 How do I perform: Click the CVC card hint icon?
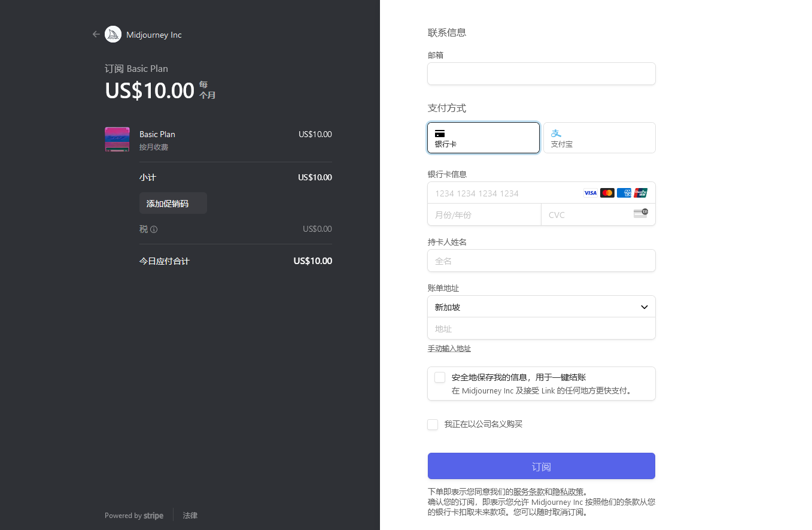tap(641, 213)
